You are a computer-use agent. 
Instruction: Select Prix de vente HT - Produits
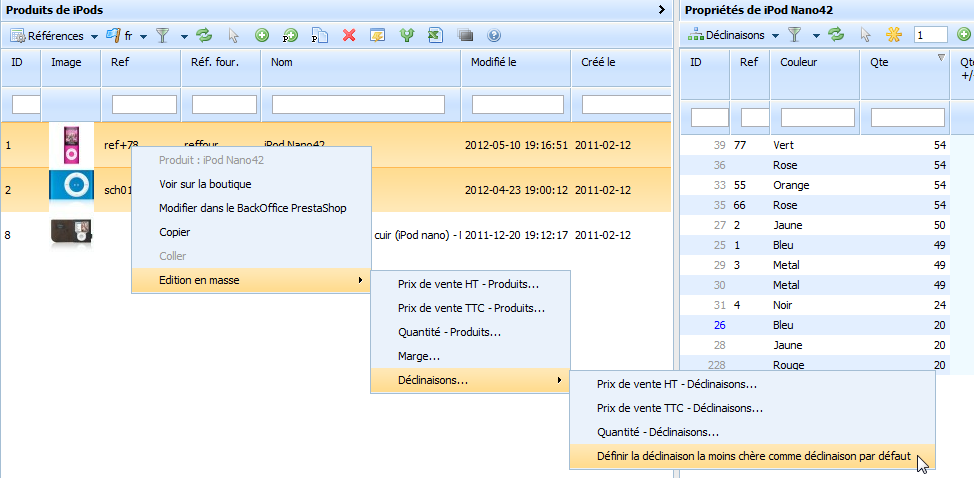[470, 284]
